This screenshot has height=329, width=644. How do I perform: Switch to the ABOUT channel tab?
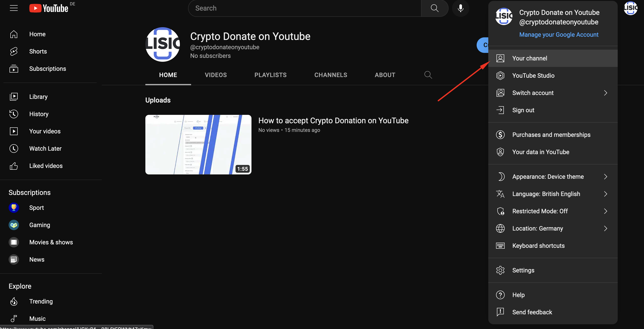[385, 75]
